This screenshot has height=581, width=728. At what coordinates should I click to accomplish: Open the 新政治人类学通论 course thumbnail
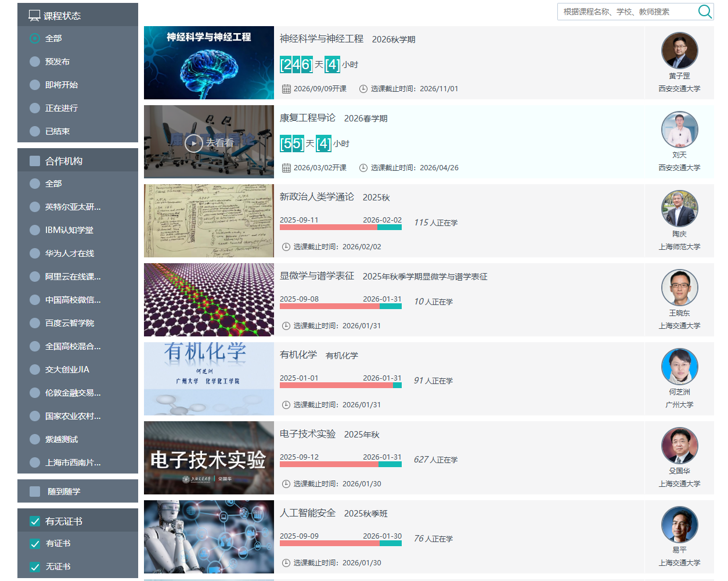tap(209, 221)
